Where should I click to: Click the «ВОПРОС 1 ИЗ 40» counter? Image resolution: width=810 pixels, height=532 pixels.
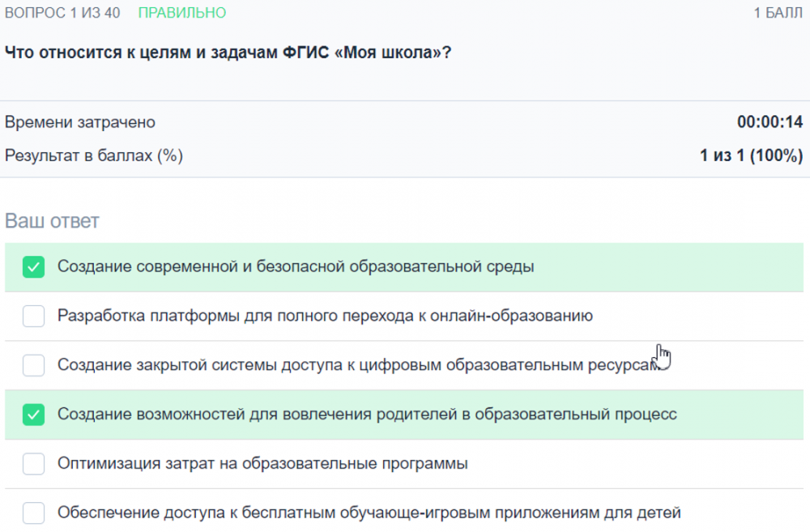click(x=63, y=13)
